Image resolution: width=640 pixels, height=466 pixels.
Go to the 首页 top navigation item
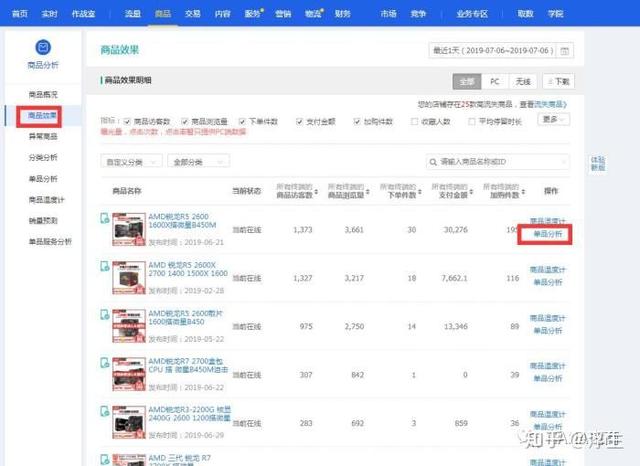click(19, 14)
